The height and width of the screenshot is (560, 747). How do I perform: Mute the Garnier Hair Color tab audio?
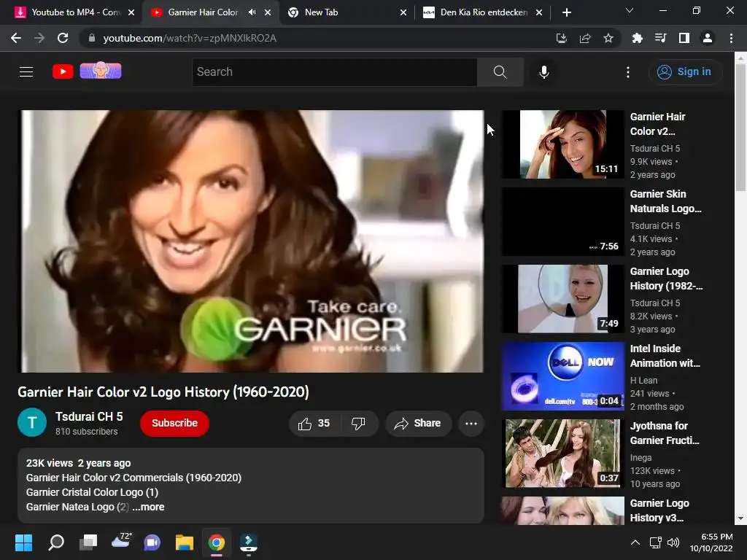tap(252, 12)
